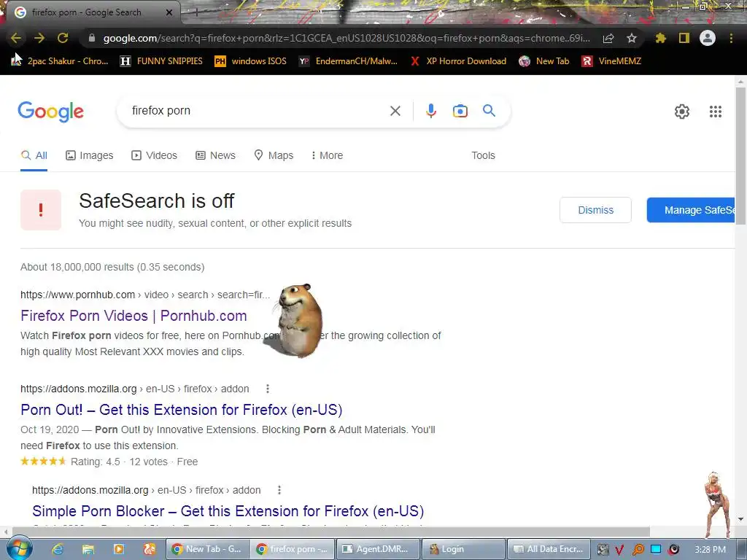Open the New Tab bookmark

tap(544, 61)
